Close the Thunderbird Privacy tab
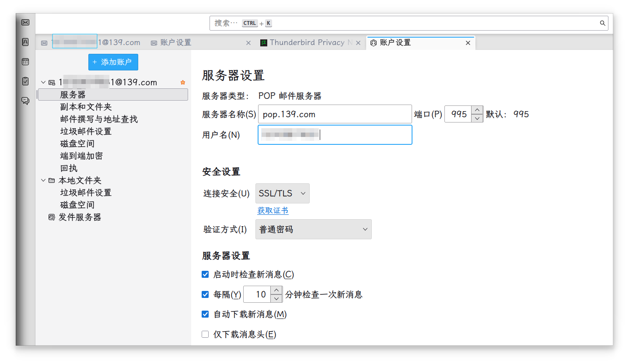Image resolution: width=629 pixels, height=364 pixels. (x=358, y=43)
